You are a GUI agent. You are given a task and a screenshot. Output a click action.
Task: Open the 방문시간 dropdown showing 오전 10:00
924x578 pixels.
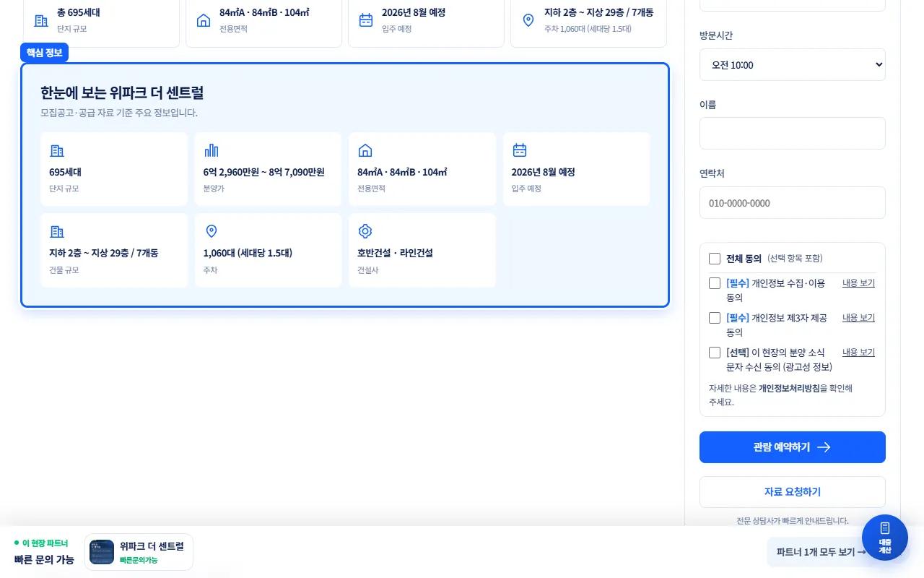point(793,65)
